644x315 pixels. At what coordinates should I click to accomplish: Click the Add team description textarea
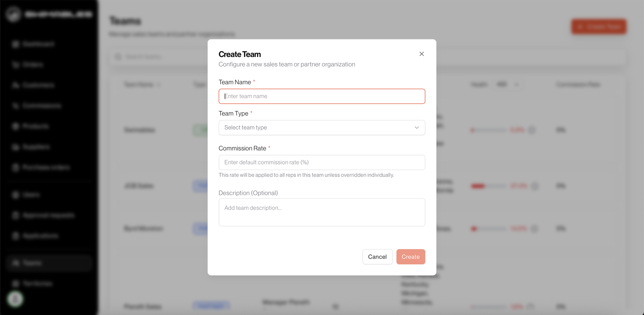point(322,212)
